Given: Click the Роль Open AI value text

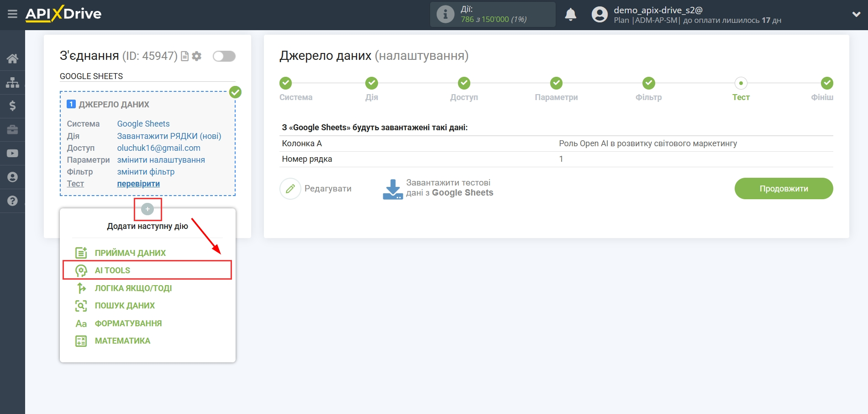Looking at the screenshot, I should [648, 143].
